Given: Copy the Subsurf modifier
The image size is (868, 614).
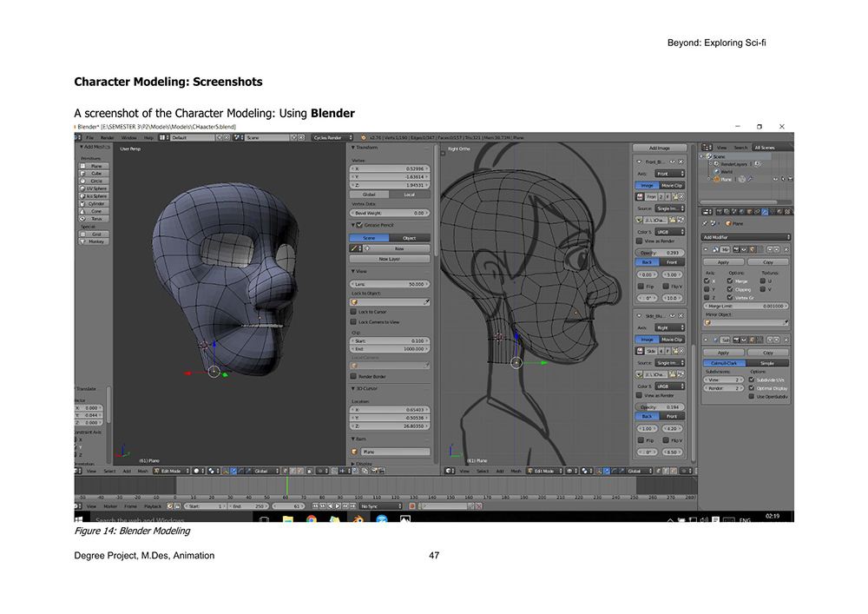Looking at the screenshot, I should point(768,353).
